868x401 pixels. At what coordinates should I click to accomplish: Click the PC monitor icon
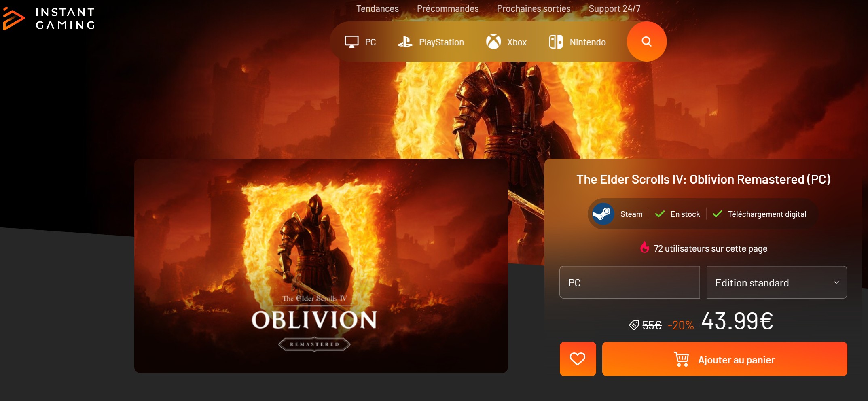[x=351, y=42]
